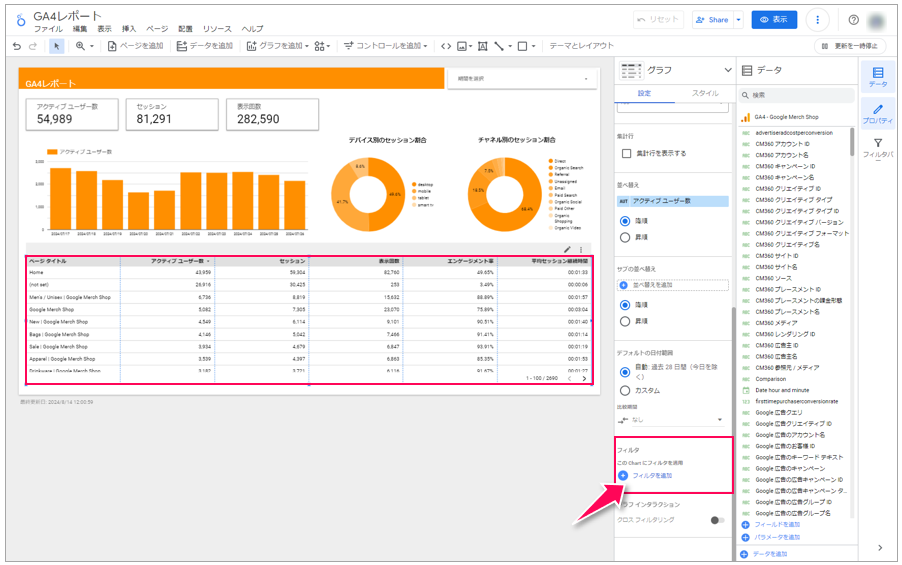Click the blue 表示 view button
Screen dimensions: 902x565
tap(774, 20)
